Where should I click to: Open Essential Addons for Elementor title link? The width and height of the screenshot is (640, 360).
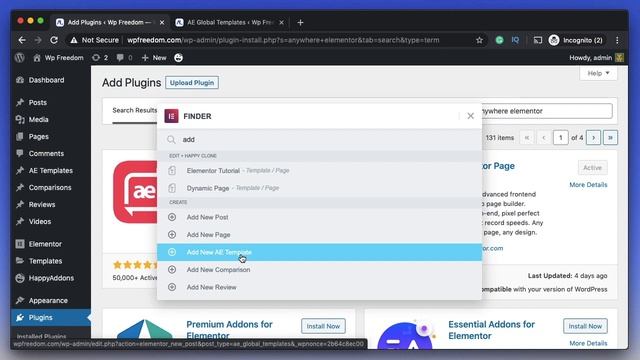point(491,330)
